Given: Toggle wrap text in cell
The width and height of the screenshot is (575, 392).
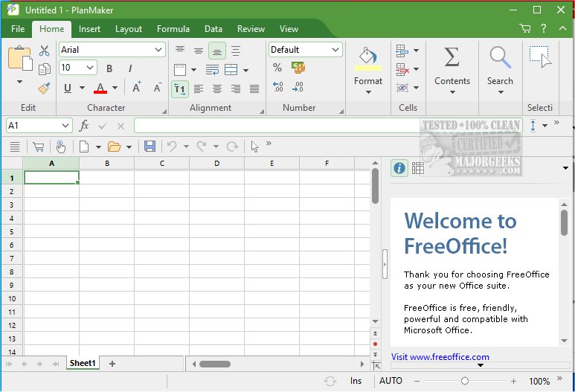Looking at the screenshot, I should 212,69.
